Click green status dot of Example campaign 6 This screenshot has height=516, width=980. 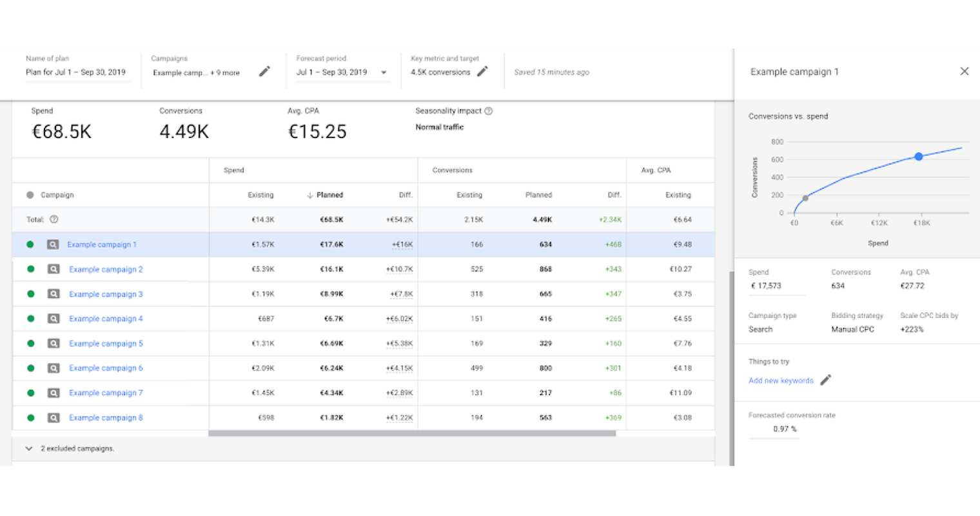click(x=30, y=368)
